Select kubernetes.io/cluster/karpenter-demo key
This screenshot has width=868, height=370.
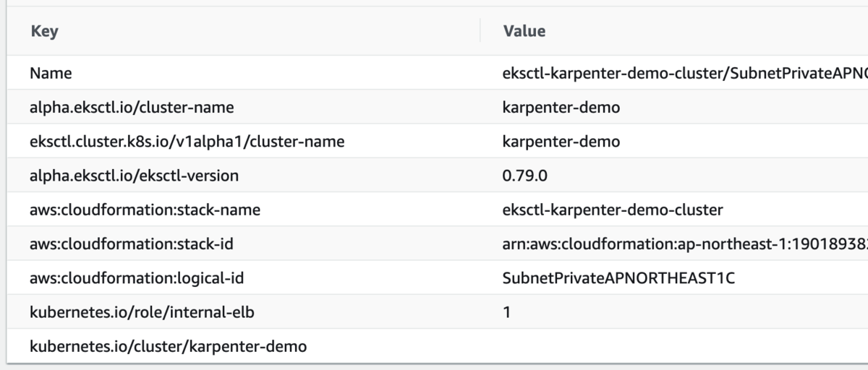point(168,347)
